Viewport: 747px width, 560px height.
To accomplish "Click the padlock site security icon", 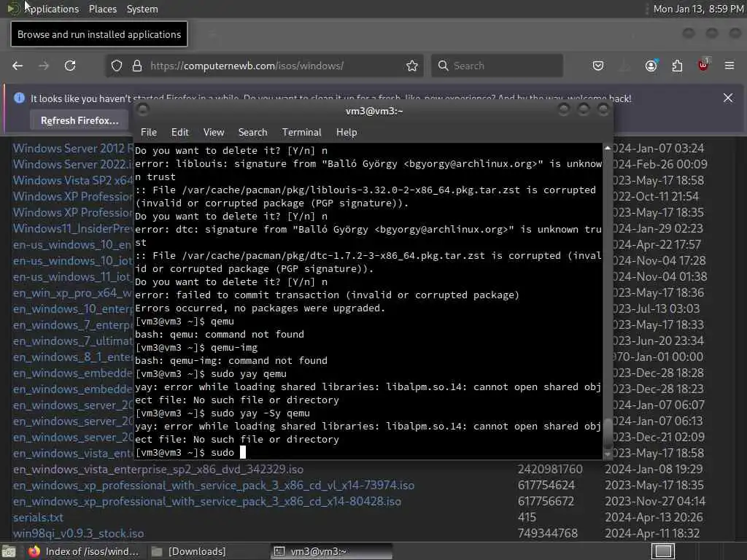I will 137,66.
